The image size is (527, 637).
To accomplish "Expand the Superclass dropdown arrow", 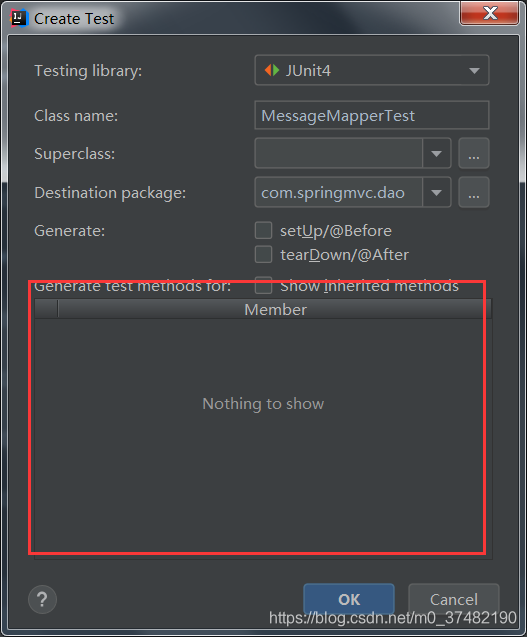I will (436, 154).
